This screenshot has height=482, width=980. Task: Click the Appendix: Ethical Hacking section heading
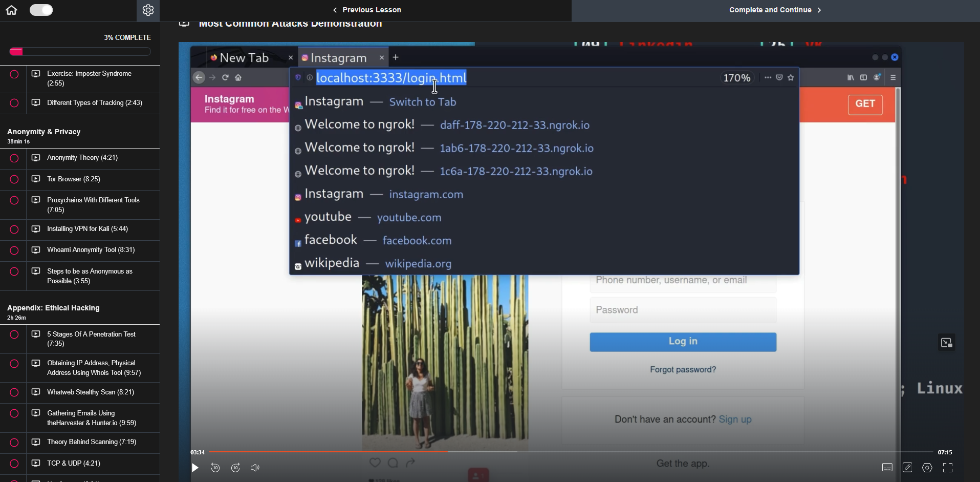click(x=53, y=308)
